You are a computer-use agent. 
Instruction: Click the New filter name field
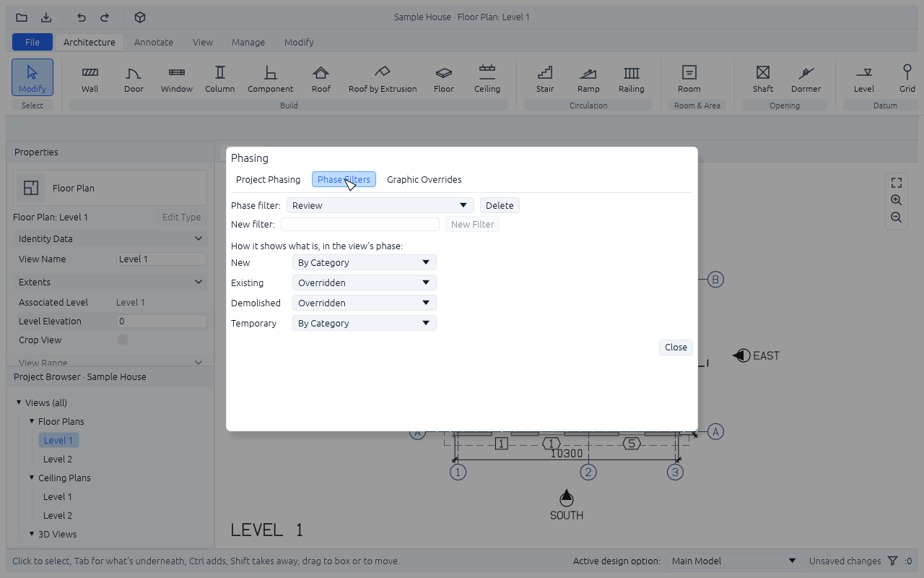[360, 224]
